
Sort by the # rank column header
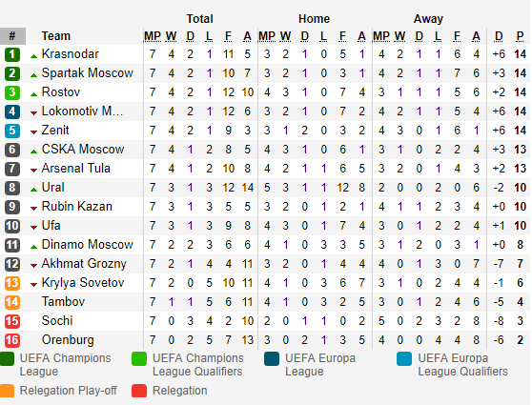tap(12, 36)
